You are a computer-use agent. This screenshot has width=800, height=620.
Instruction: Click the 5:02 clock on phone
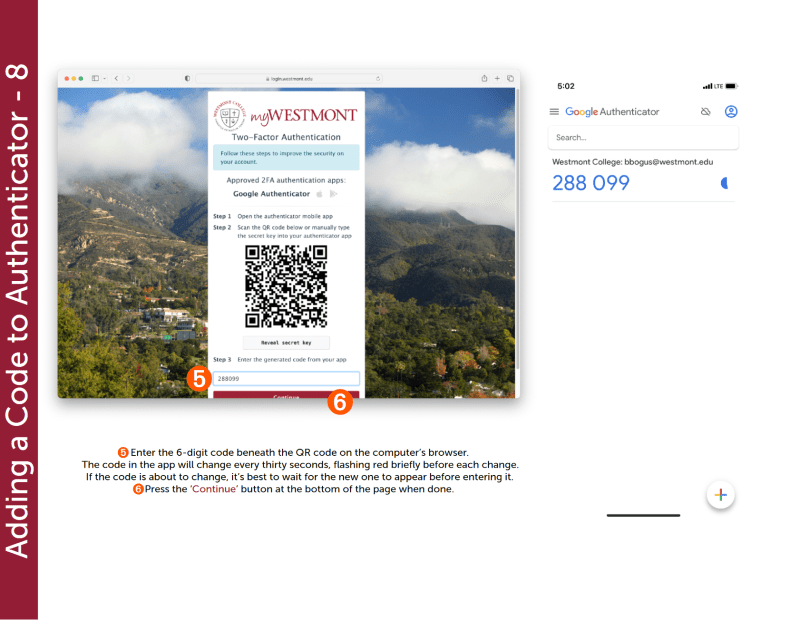(x=566, y=86)
